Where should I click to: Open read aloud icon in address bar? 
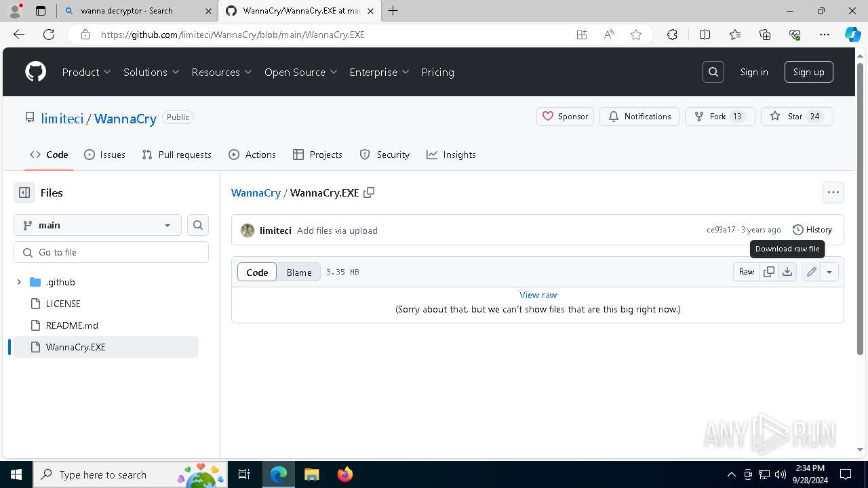tap(609, 35)
